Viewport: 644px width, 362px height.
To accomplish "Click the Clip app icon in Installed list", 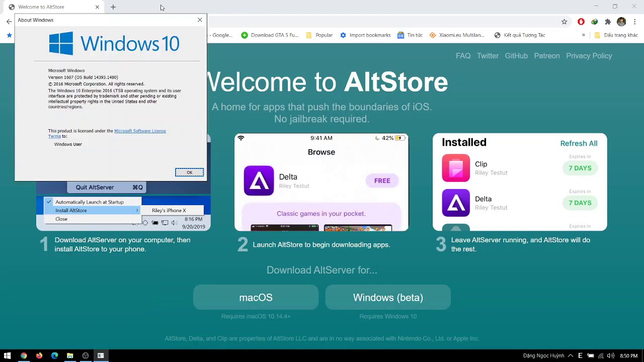I will [x=456, y=168].
